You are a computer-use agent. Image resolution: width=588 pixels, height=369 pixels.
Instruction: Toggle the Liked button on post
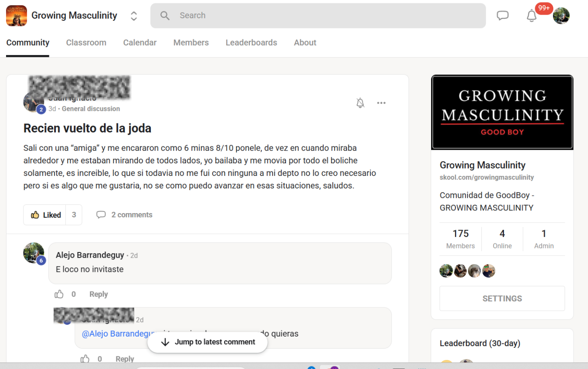pos(45,215)
